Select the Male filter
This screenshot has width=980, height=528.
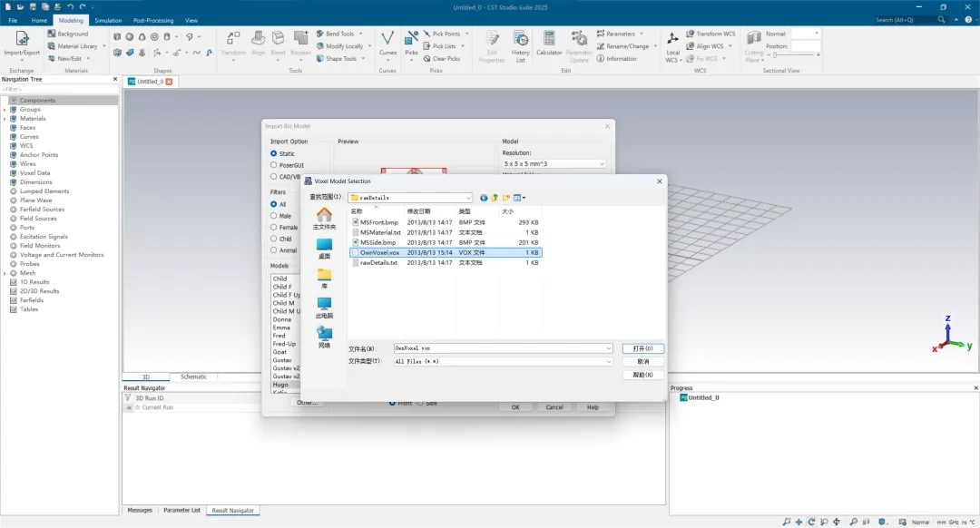[x=274, y=216]
